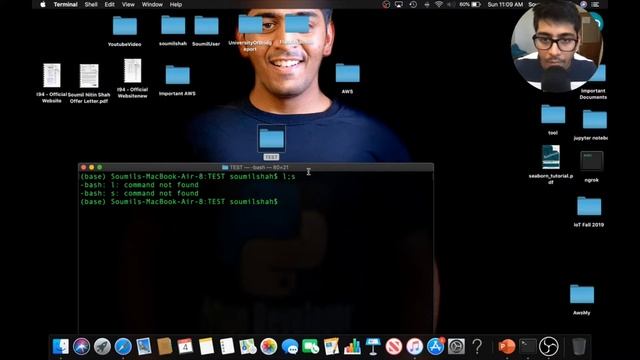Select the AwsMy desktop folder
The height and width of the screenshot is (360, 640).
pyautogui.click(x=582, y=294)
